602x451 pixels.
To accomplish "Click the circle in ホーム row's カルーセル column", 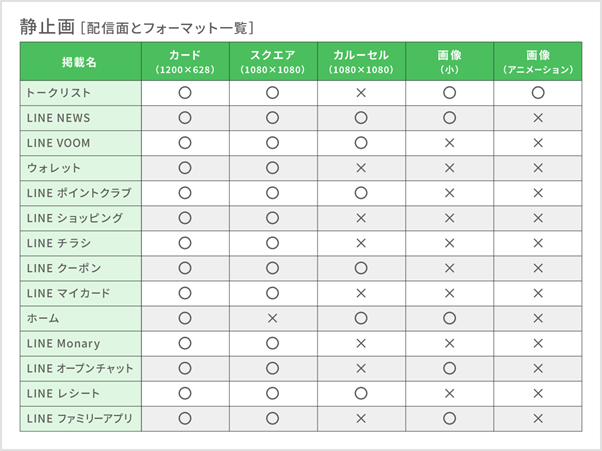I will click(x=361, y=318).
